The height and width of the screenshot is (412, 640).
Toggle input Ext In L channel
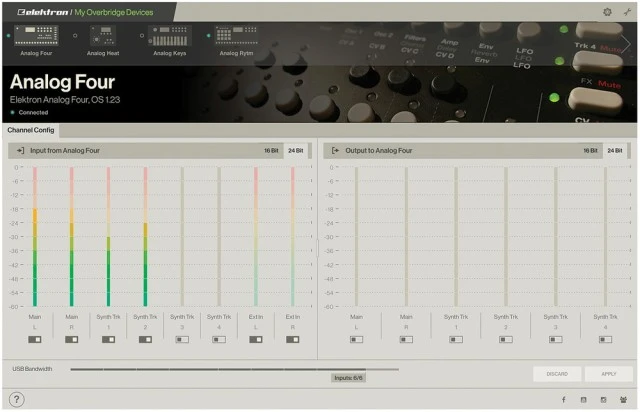[x=256, y=339]
